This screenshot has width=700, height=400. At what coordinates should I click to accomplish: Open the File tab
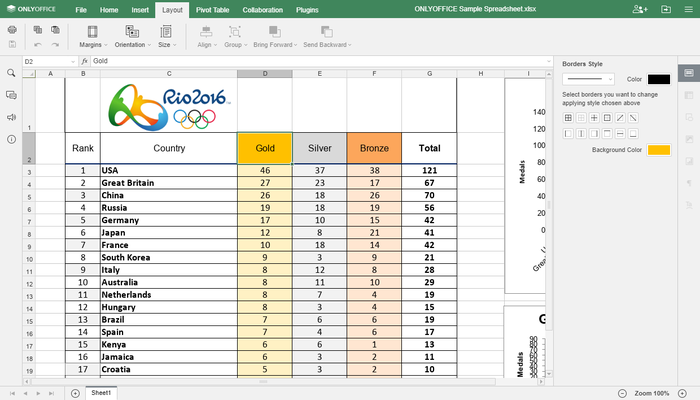coord(81,10)
